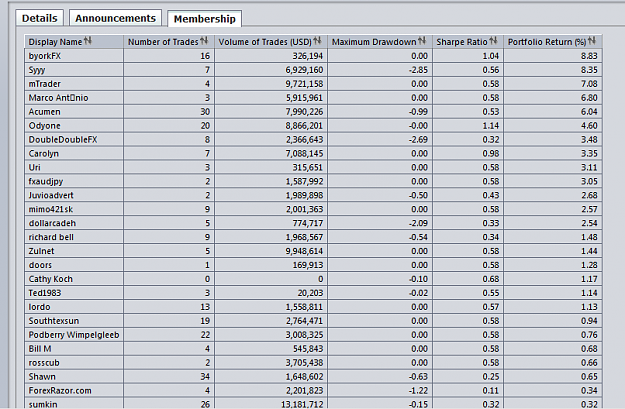Select the sumkin member name
625x409 pixels.
[x=43, y=404]
